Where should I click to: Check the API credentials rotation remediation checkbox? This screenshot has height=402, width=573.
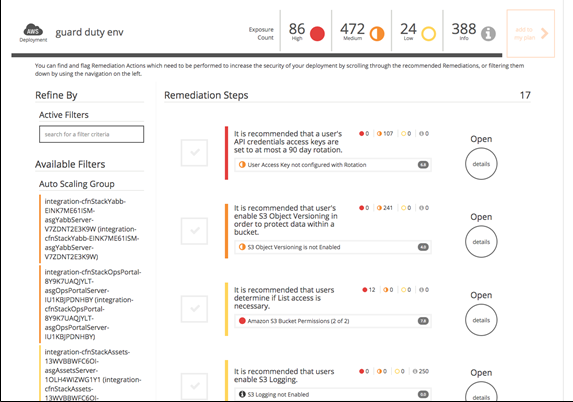pyautogui.click(x=194, y=152)
